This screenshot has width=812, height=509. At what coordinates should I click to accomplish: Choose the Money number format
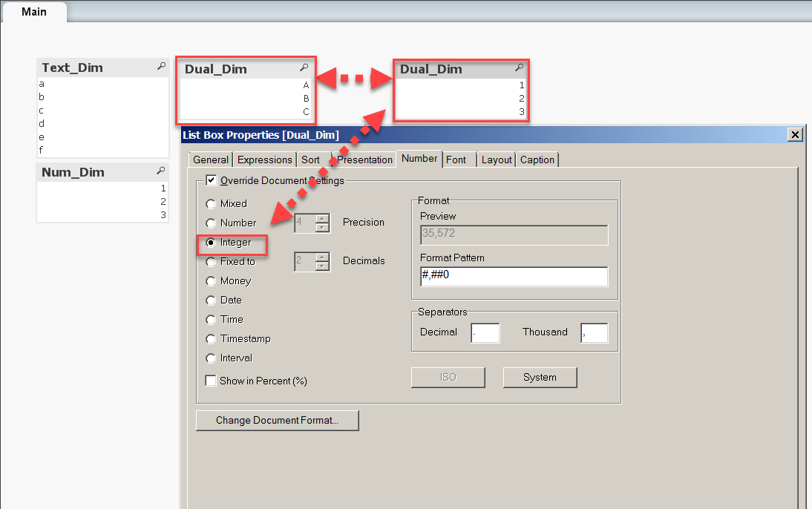click(x=212, y=280)
